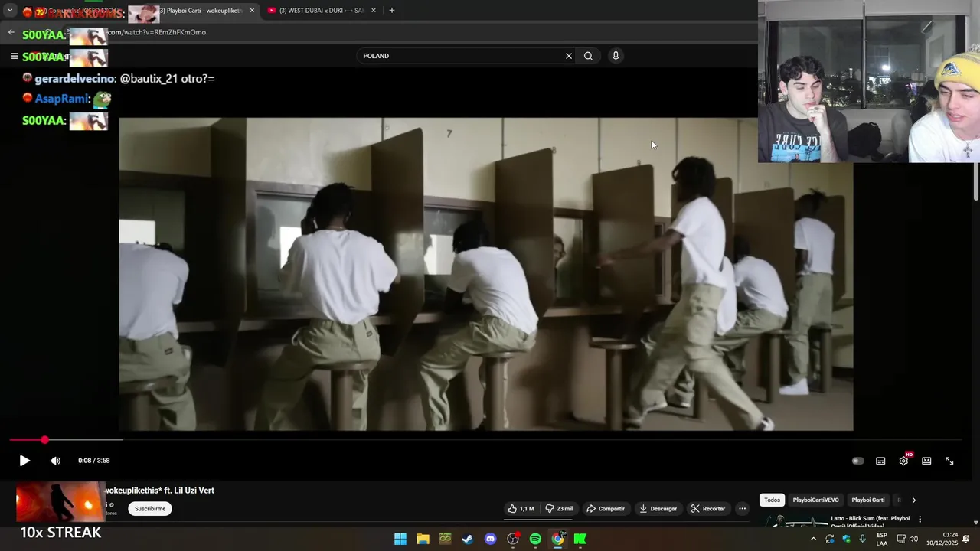This screenshot has width=980, height=551.
Task: Clear the POLAND search text
Action: click(x=568, y=56)
